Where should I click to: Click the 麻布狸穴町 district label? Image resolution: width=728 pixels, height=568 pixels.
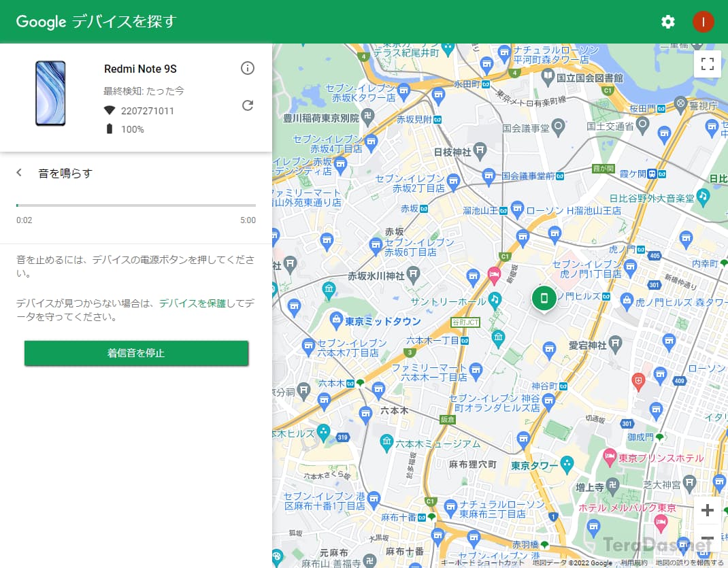473,464
